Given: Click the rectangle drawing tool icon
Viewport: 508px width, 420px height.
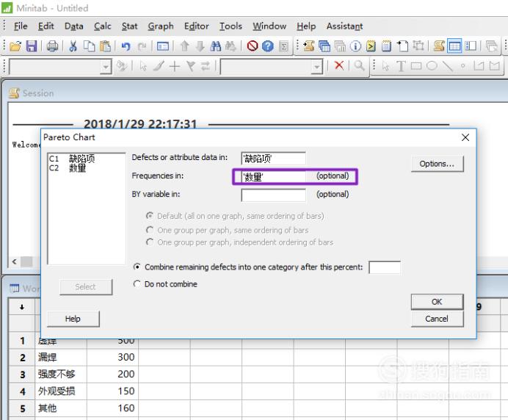Looking at the screenshot, I should coord(416,66).
